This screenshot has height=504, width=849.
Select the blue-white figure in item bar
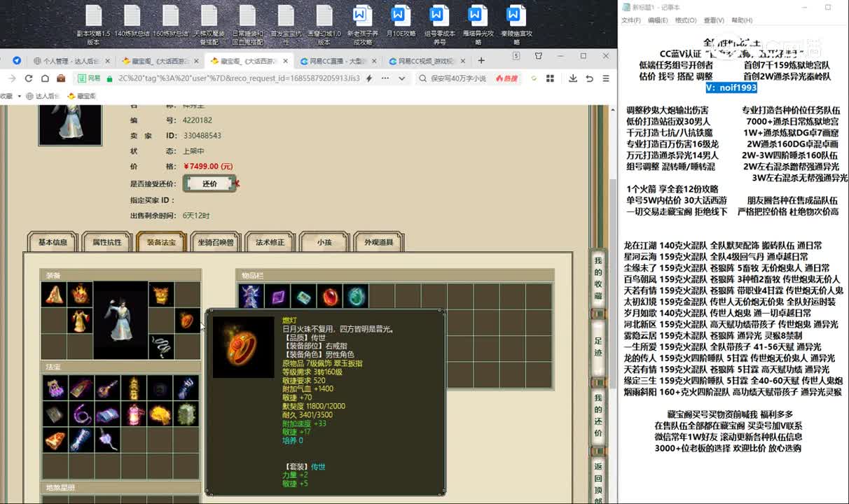tap(251, 296)
